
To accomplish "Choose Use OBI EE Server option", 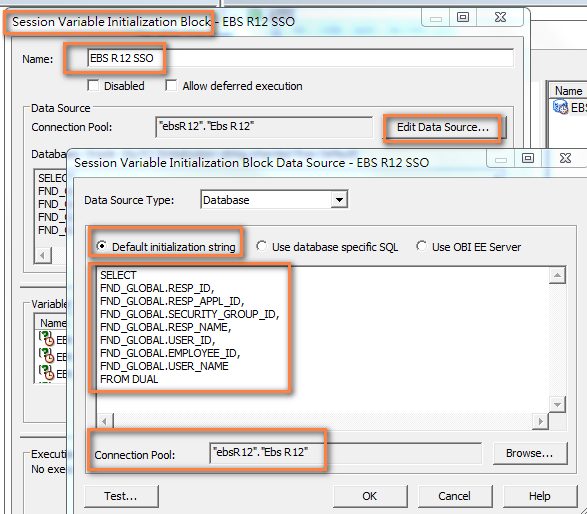I will pyautogui.click(x=422, y=246).
